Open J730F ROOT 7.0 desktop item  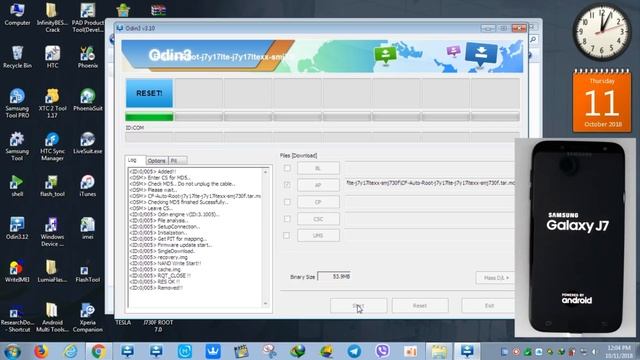coord(158,325)
